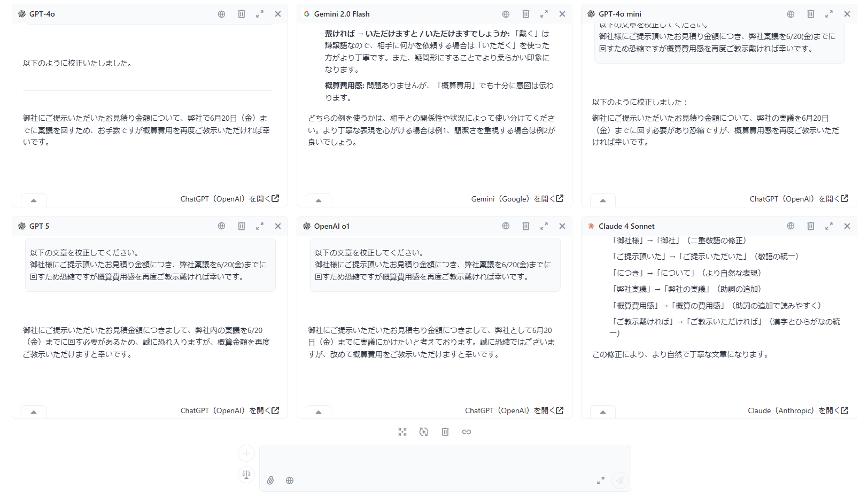Click inside the message input field
The width and height of the screenshot is (868, 496).
pos(444,460)
